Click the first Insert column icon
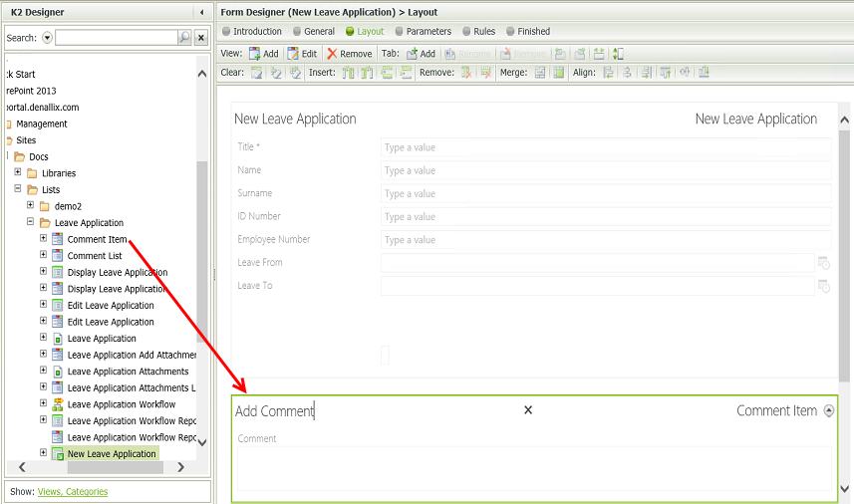The height and width of the screenshot is (504, 854). (x=348, y=73)
